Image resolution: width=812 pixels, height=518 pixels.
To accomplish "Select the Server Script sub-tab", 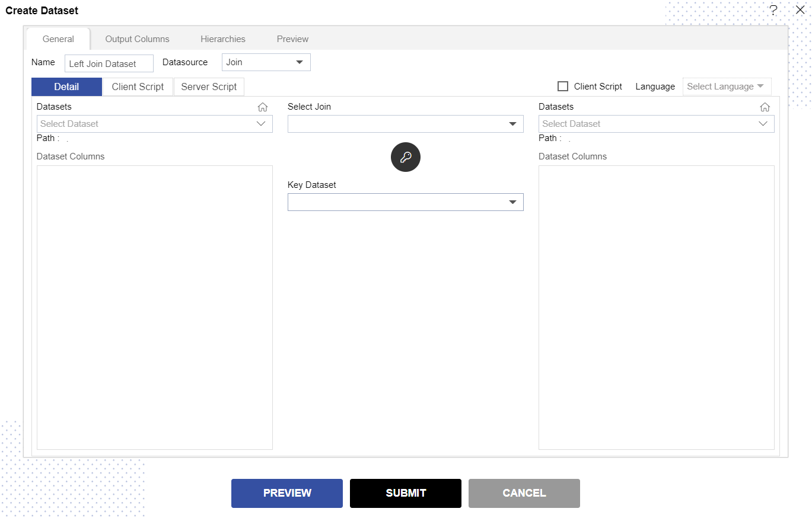I will point(209,87).
